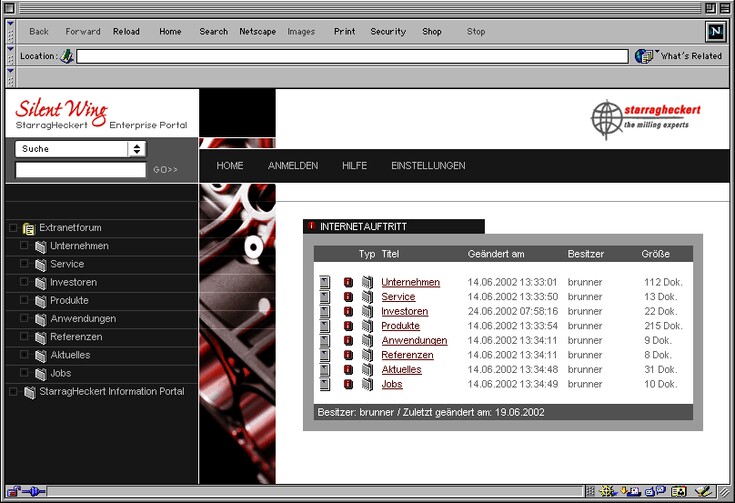
Task: Click the Netscape N logo button
Action: pos(715,31)
